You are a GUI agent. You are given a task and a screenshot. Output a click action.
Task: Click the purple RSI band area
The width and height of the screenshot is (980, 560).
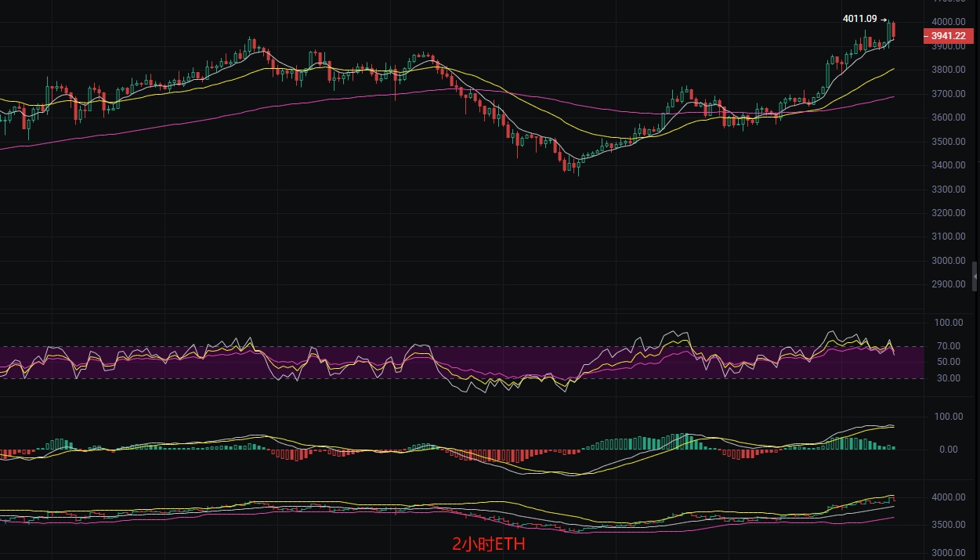point(462,362)
